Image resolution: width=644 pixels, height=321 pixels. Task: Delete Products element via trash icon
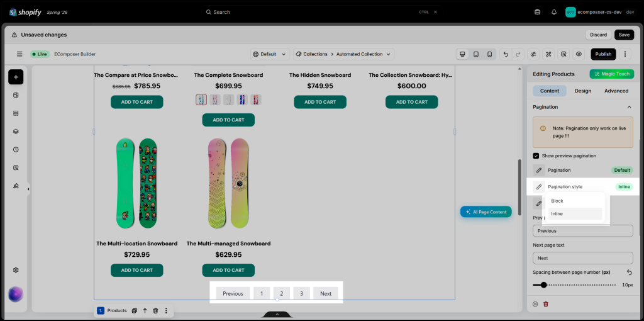coord(156,311)
